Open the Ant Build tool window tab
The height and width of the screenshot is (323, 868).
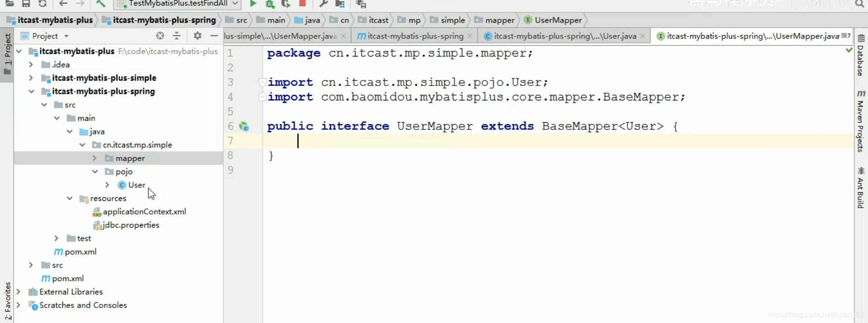tap(861, 187)
